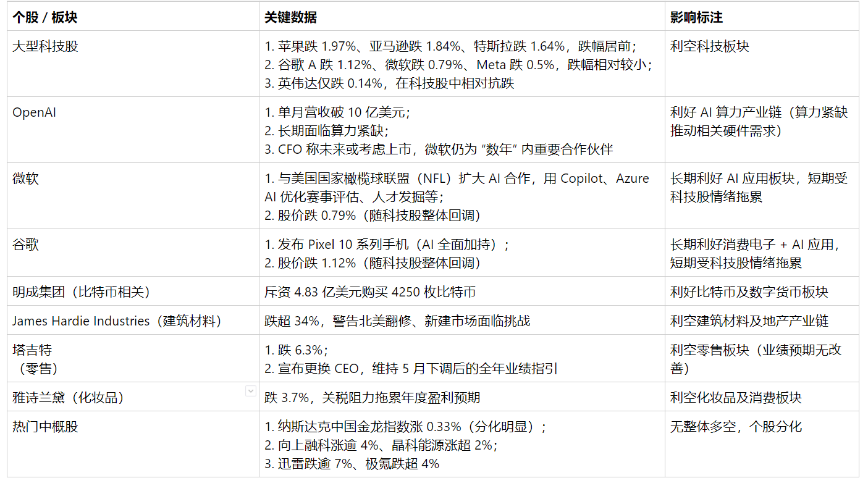Click the line '向上融科涨逾 4%、晶科能源涨超 2%'

pyautogui.click(x=381, y=445)
